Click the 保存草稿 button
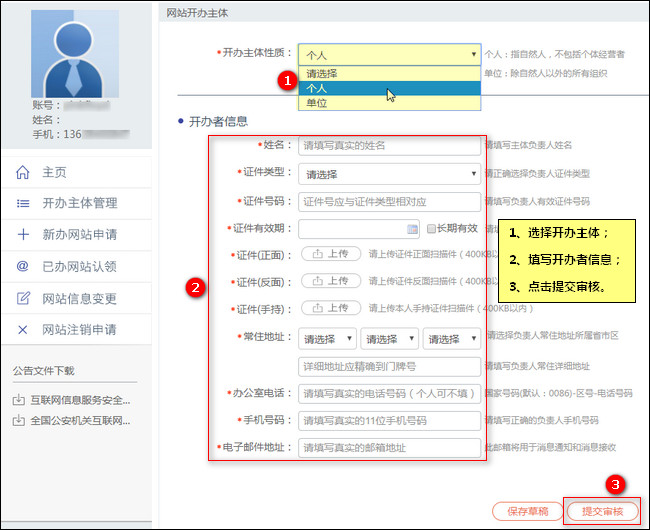 pyautogui.click(x=528, y=511)
